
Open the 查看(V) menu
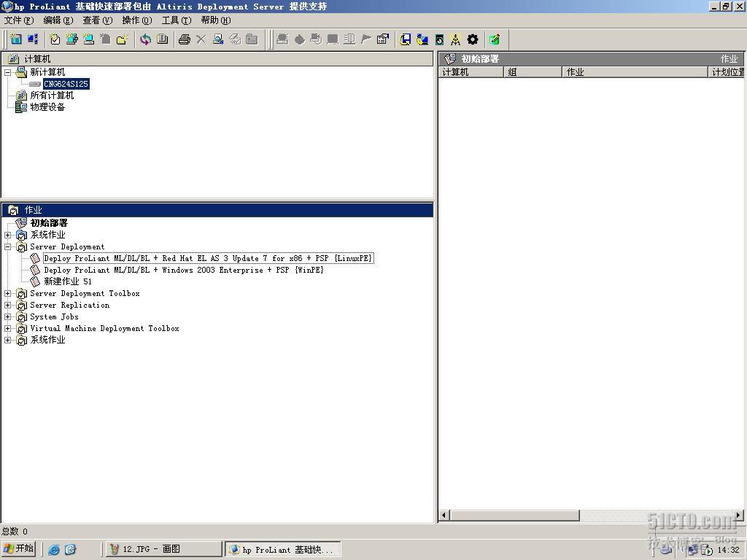98,20
